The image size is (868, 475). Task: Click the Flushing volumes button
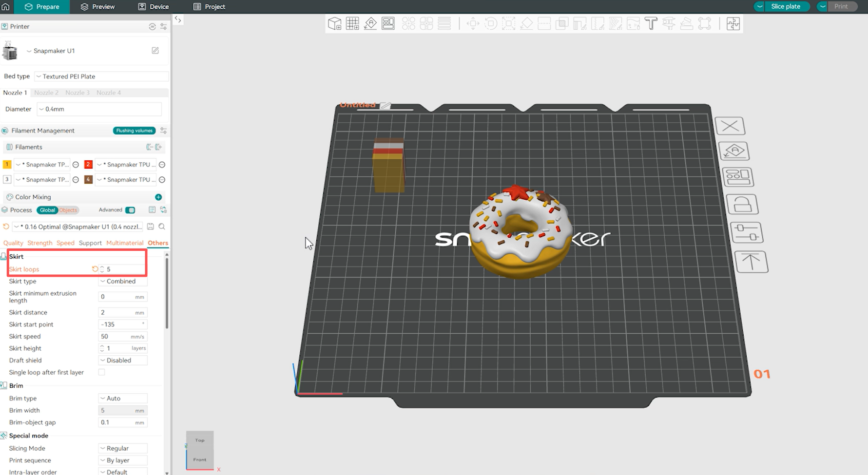click(x=134, y=131)
